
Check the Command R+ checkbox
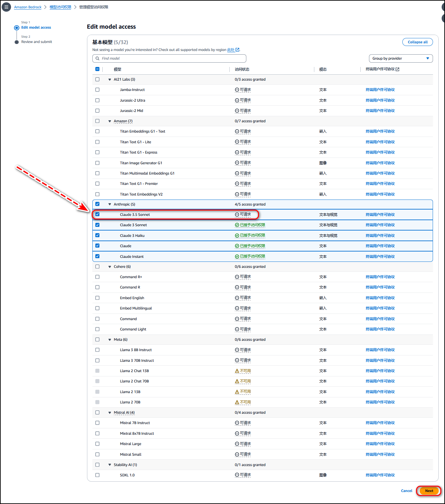point(97,277)
